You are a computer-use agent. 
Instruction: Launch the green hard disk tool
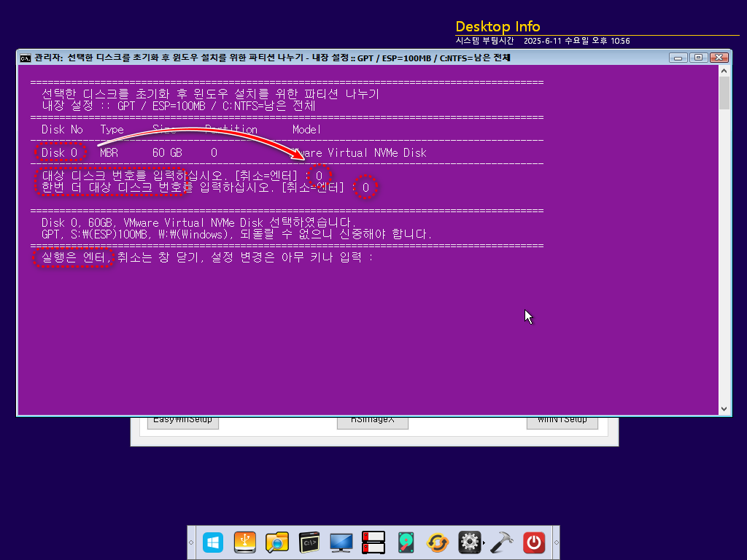coord(406,542)
